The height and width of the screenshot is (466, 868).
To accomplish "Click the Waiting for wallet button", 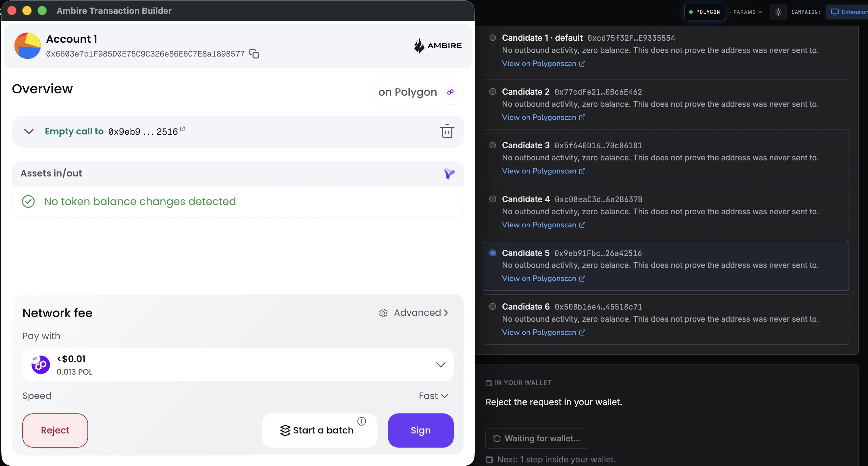I will [537, 438].
